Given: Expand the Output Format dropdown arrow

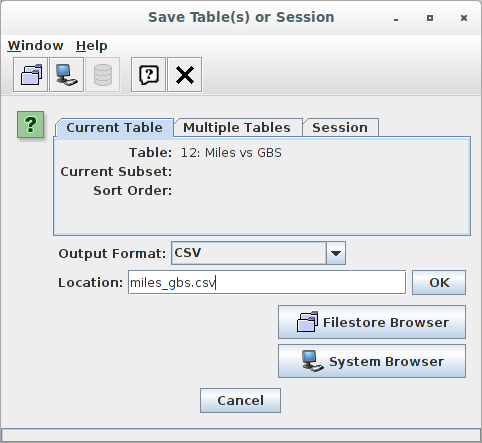Looking at the screenshot, I should click(336, 253).
